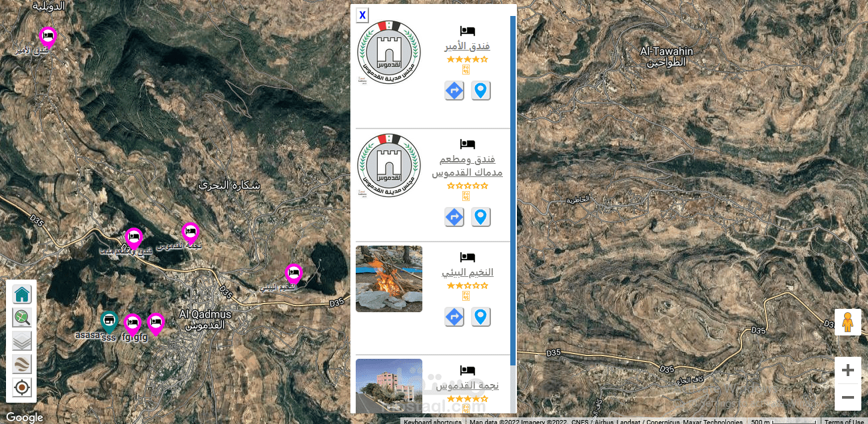The image size is (868, 424).
Task: Click the star rating of النخيم البيئي
Action: pyautogui.click(x=467, y=286)
